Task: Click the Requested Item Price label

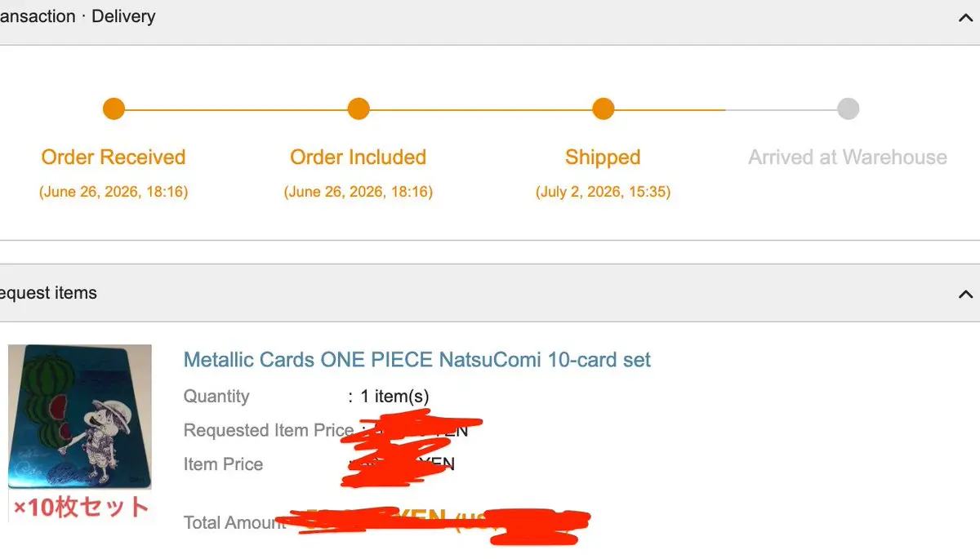Action: (269, 430)
